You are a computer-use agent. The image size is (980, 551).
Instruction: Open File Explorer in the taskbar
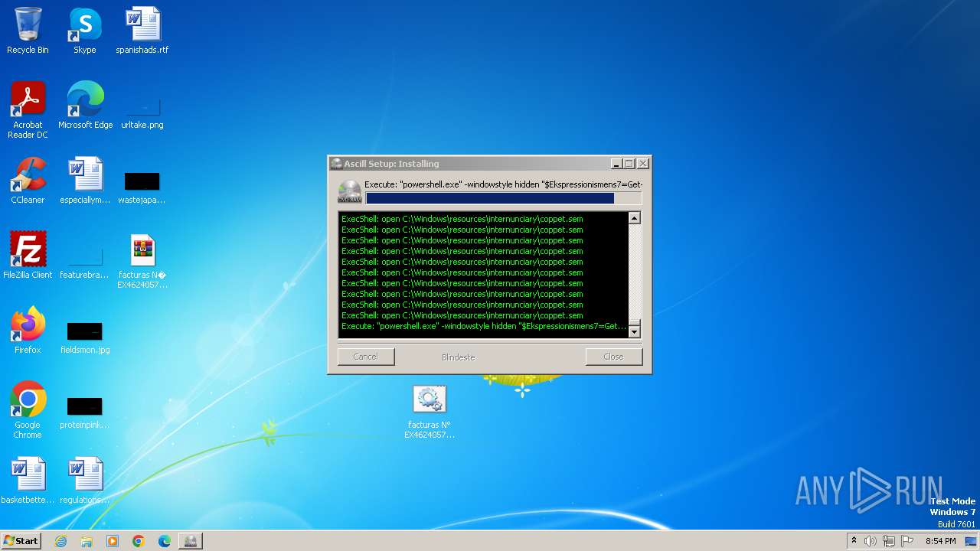87,541
